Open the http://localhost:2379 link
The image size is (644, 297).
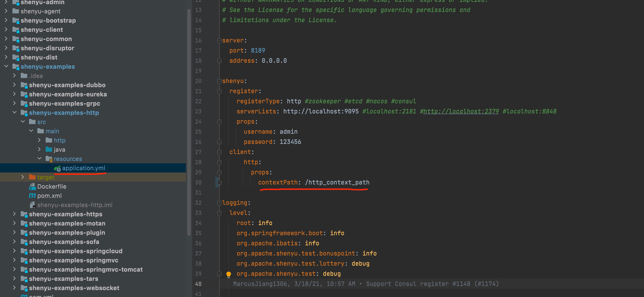click(461, 112)
